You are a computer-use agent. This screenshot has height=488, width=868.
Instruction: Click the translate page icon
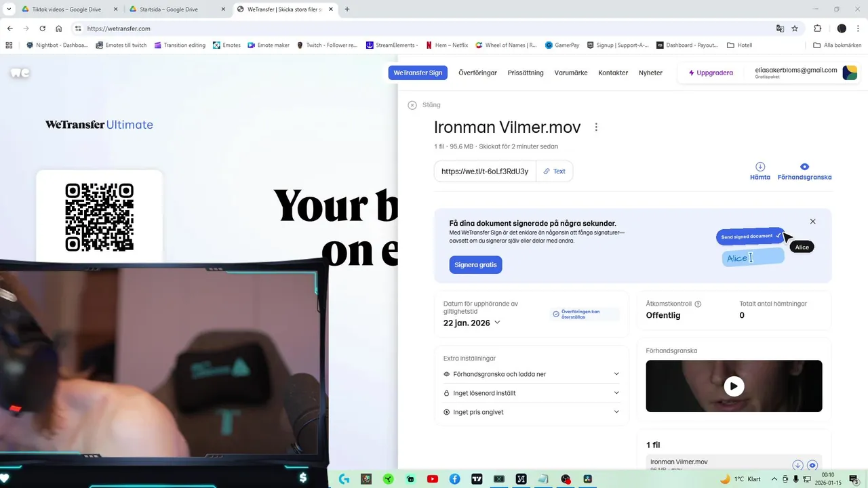coord(780,28)
